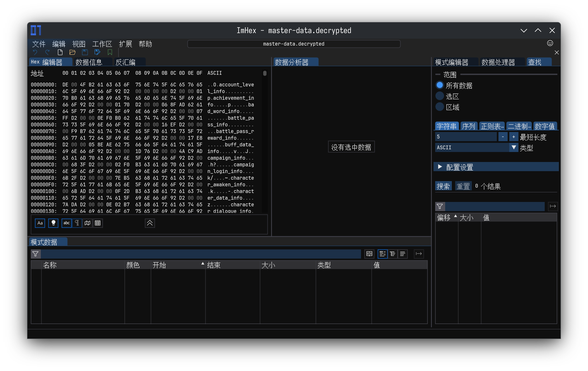Toggle uppercase hex with the Aa button

[40, 223]
